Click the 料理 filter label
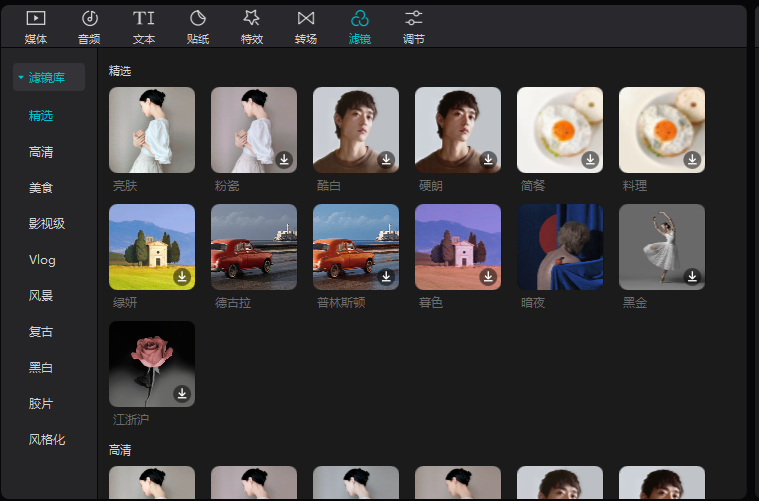This screenshot has width=759, height=501. click(x=635, y=186)
